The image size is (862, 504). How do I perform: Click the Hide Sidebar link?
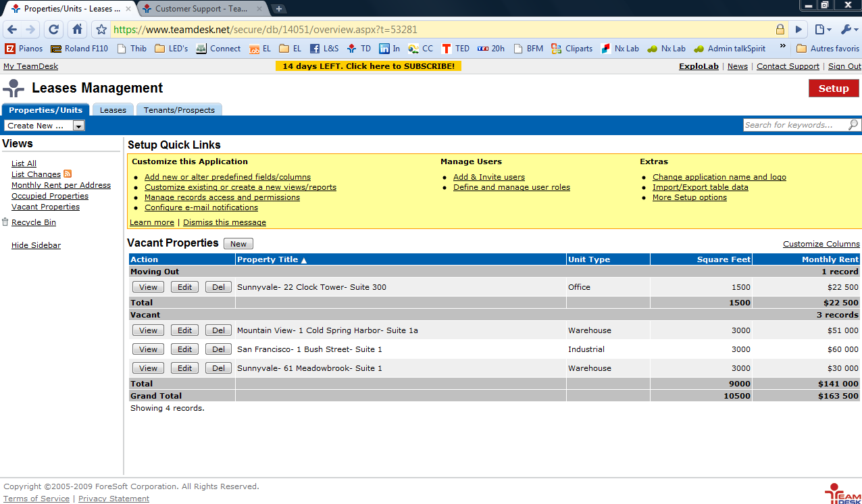(36, 245)
